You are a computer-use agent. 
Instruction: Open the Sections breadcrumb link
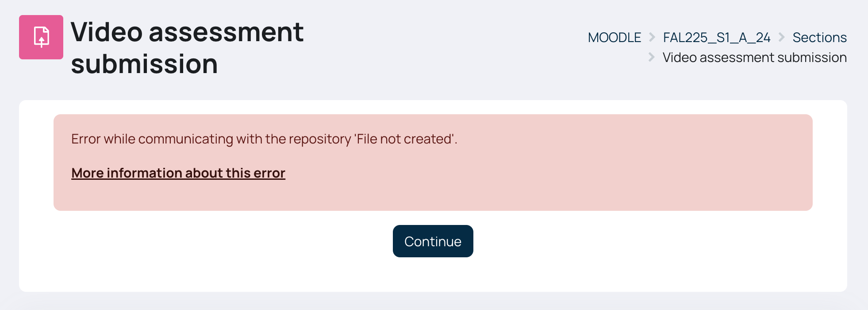coord(819,38)
